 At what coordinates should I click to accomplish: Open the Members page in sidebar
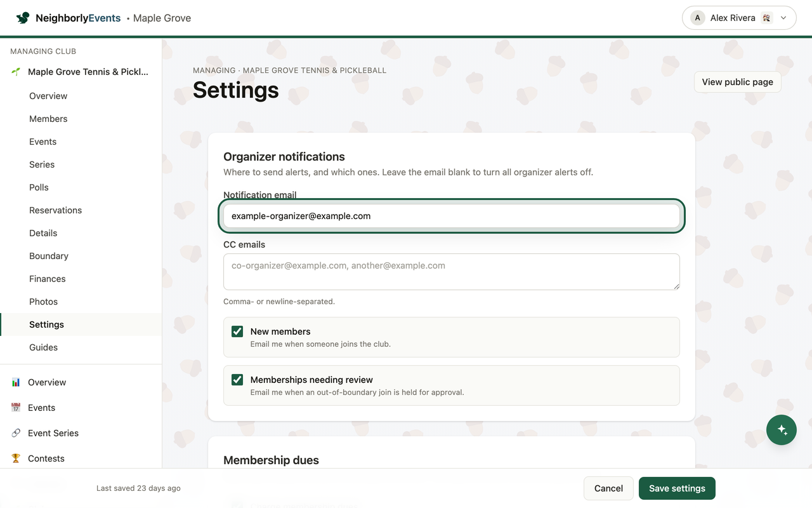[x=48, y=119]
